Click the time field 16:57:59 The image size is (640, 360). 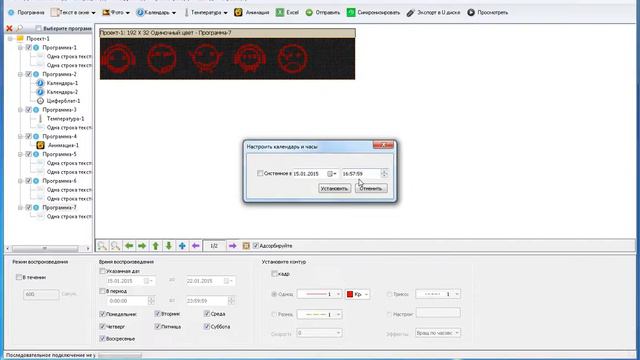coord(360,173)
